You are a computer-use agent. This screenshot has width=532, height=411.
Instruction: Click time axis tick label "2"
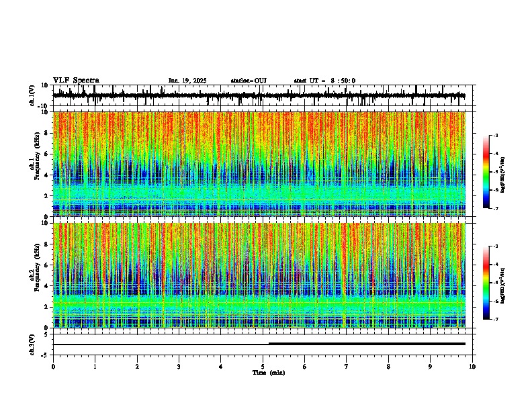pos(137,367)
